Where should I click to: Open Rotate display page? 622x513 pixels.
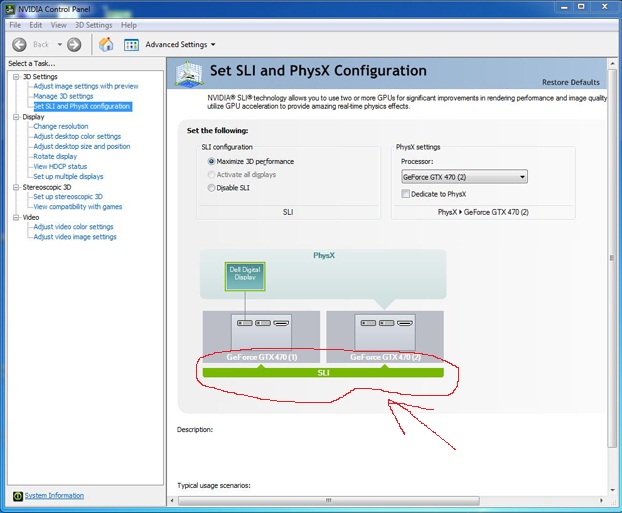tap(55, 156)
